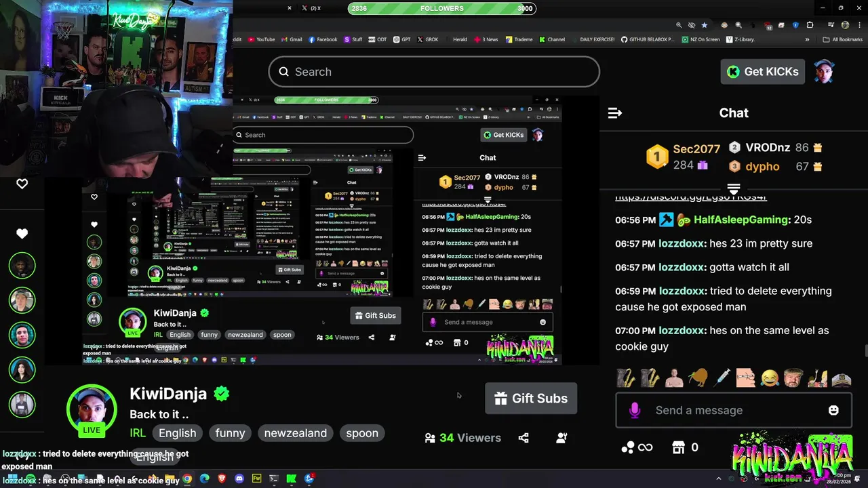Insert the shirtless man emote

click(674, 378)
